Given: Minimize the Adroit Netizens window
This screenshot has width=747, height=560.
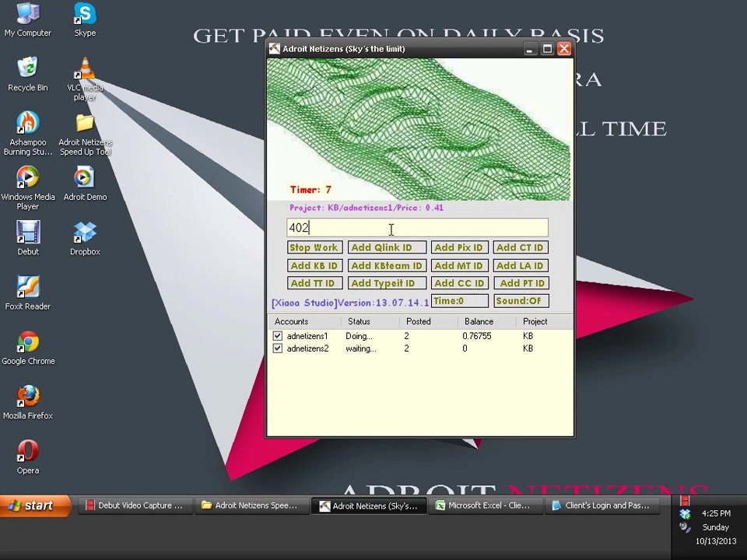Looking at the screenshot, I should [x=529, y=48].
